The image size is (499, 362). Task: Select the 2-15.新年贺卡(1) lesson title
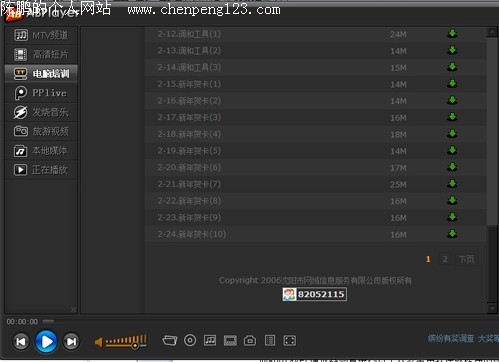click(x=189, y=84)
